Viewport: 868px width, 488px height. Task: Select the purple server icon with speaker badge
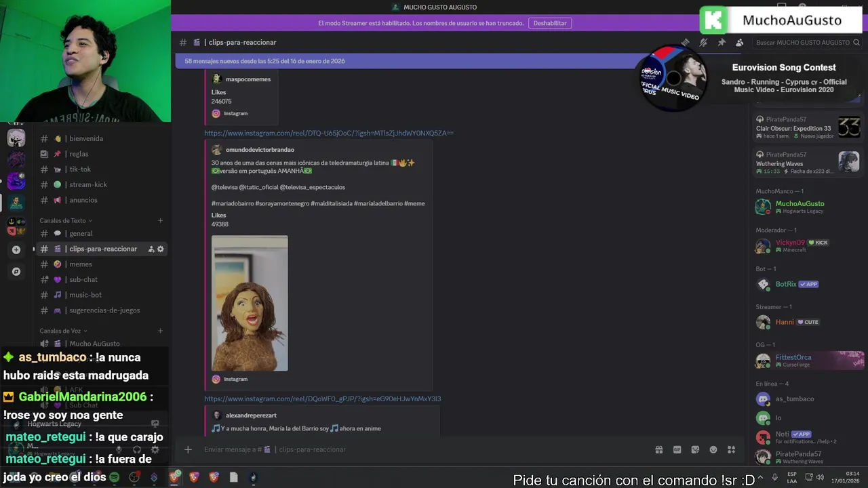tap(16, 181)
